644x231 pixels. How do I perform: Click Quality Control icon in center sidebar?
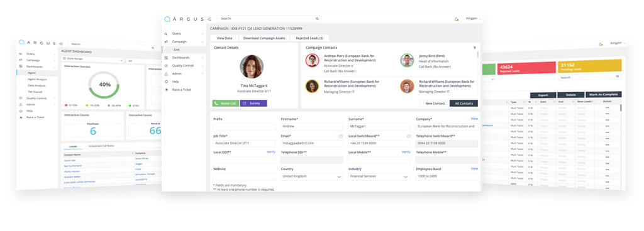pos(166,65)
